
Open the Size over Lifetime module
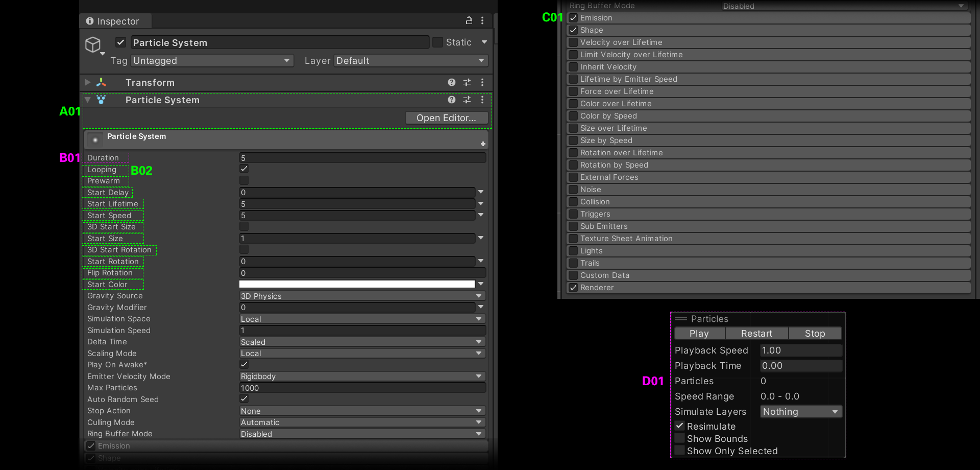pos(769,128)
